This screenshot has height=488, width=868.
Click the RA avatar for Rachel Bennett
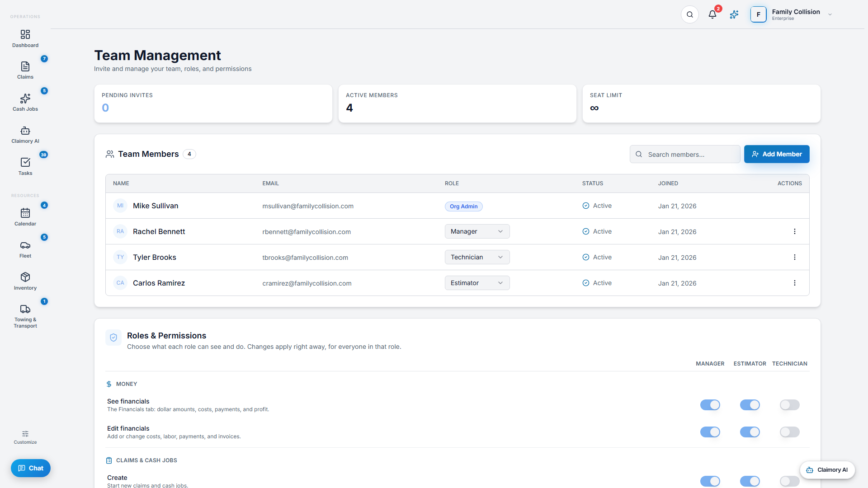[x=120, y=231]
